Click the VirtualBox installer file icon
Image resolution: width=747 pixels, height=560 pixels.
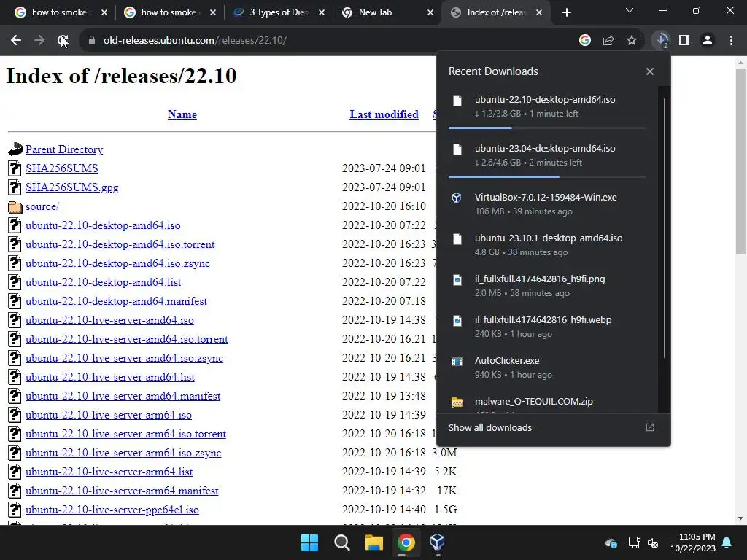[457, 198]
